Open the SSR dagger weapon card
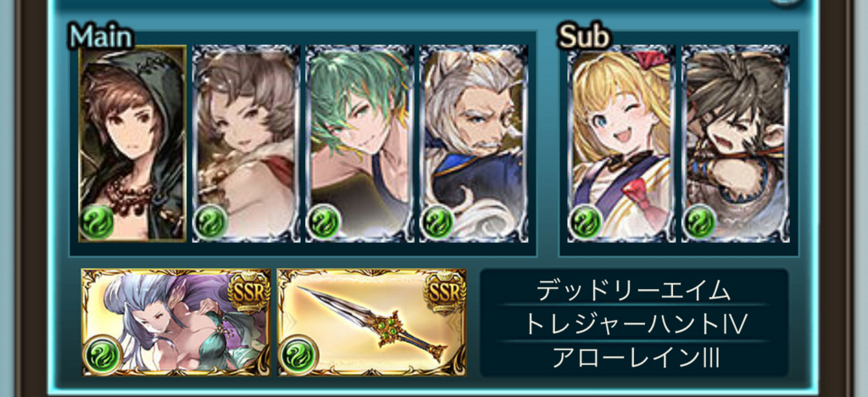868x397 pixels. tap(372, 322)
